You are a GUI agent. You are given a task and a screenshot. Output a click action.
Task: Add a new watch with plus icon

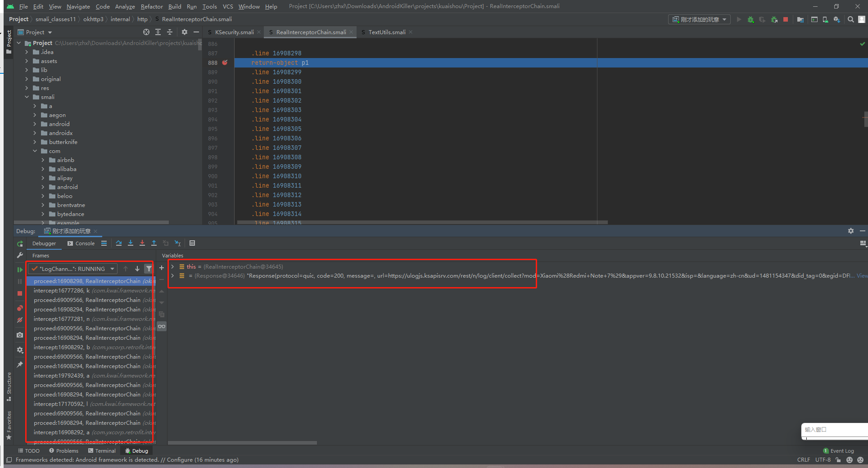(162, 268)
